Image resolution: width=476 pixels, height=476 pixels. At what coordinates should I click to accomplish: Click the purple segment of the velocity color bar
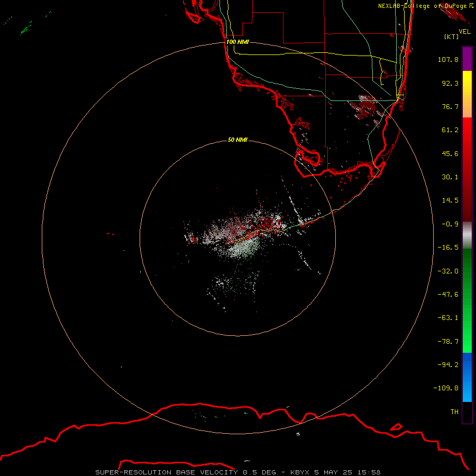pyautogui.click(x=467, y=59)
